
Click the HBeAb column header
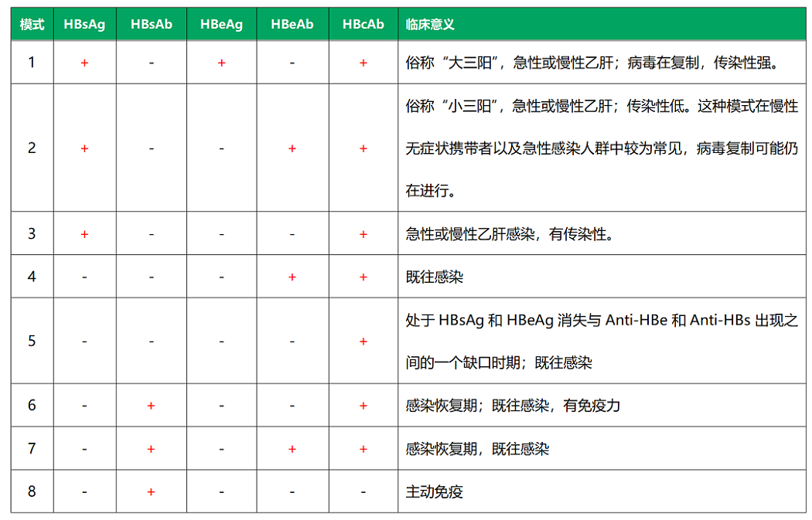coord(292,24)
